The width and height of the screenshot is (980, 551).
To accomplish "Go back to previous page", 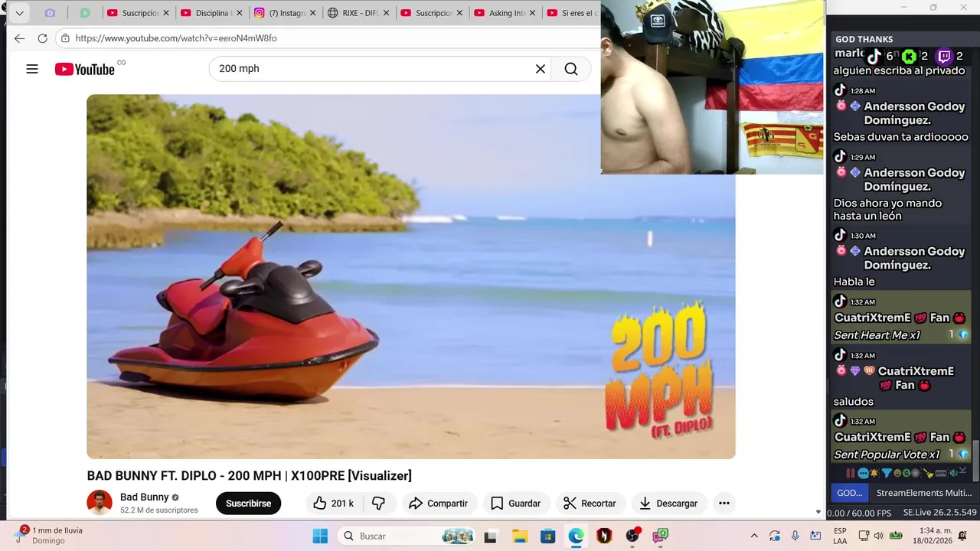I will [x=20, y=38].
